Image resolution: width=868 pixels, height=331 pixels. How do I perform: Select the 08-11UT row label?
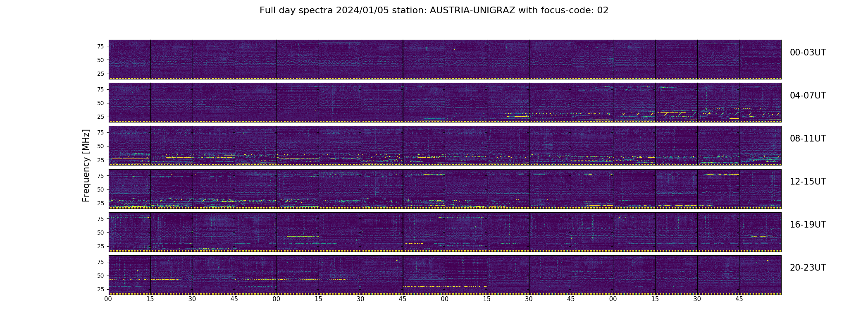pyautogui.click(x=808, y=139)
